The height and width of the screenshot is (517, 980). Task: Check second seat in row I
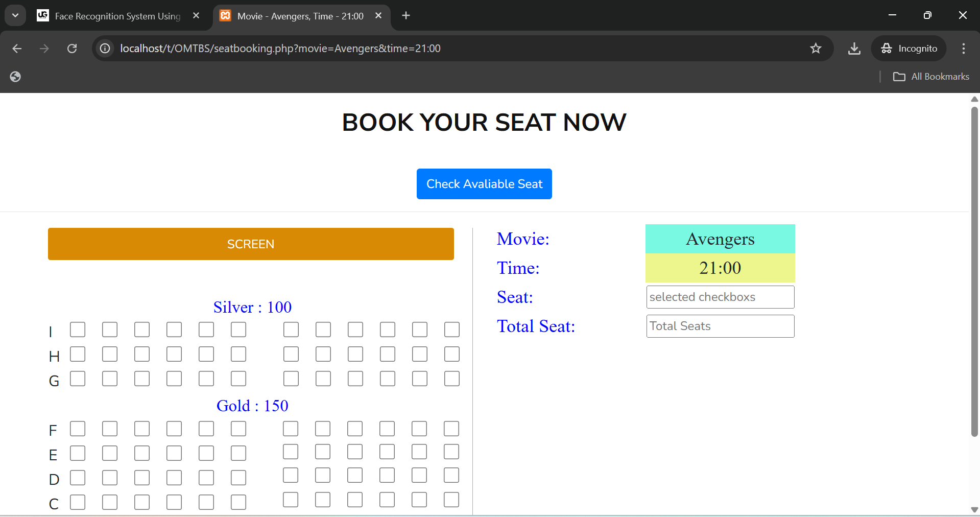(110, 330)
